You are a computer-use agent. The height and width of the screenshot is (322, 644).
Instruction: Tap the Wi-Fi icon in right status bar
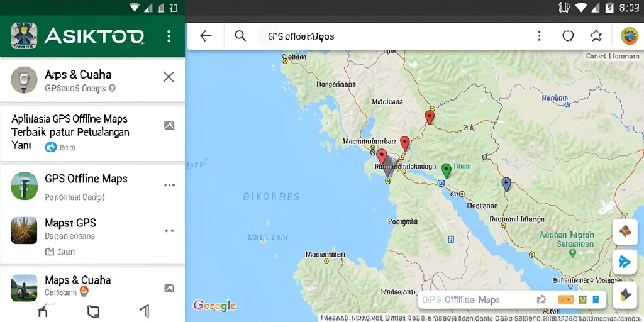[580, 8]
